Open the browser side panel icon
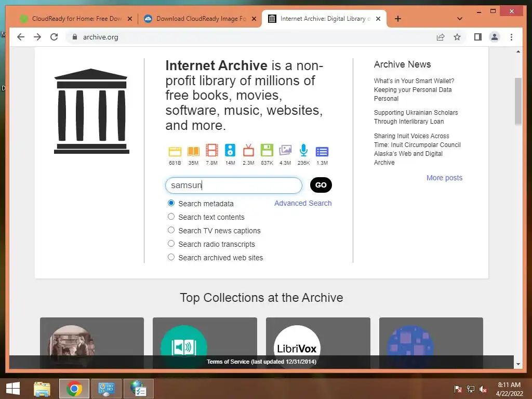Screen dimensions: 532x399 pyautogui.click(x=478, y=37)
